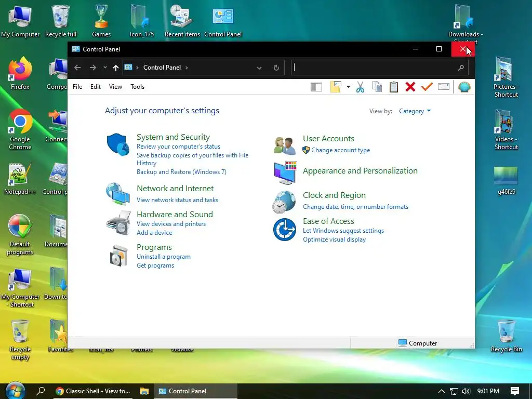Click the Copy toolbar icon
This screenshot has height=399, width=532.
tap(377, 87)
